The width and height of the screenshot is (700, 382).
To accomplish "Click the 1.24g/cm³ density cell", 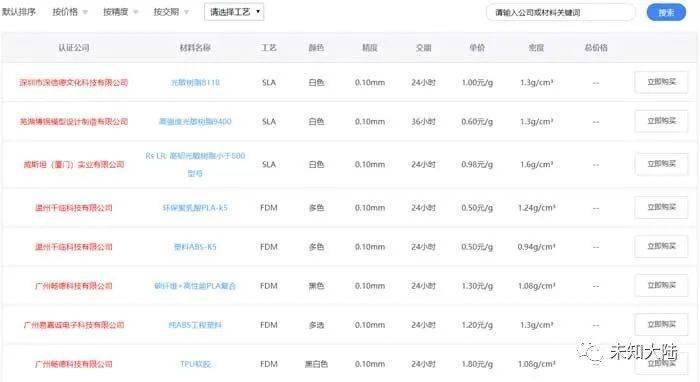I will point(536,208).
